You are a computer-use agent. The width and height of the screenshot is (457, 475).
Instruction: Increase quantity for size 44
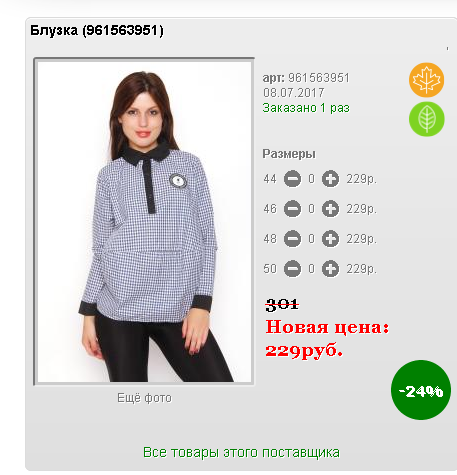click(330, 179)
